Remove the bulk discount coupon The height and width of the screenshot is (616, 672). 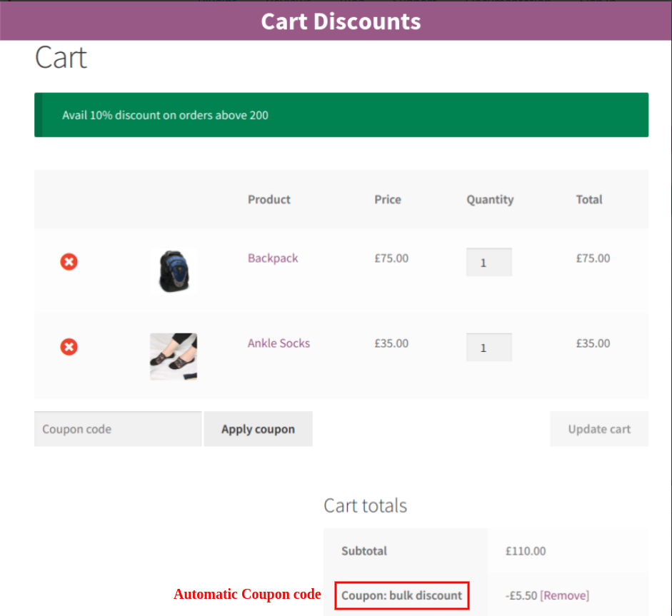click(565, 595)
